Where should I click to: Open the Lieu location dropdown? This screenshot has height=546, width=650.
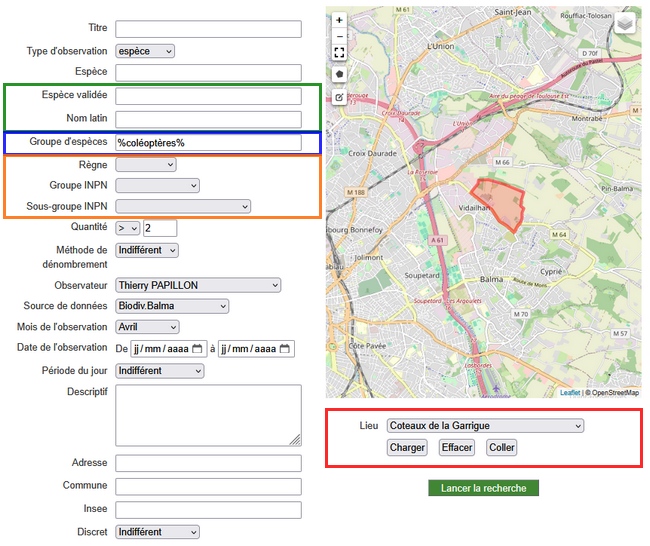coord(484,426)
